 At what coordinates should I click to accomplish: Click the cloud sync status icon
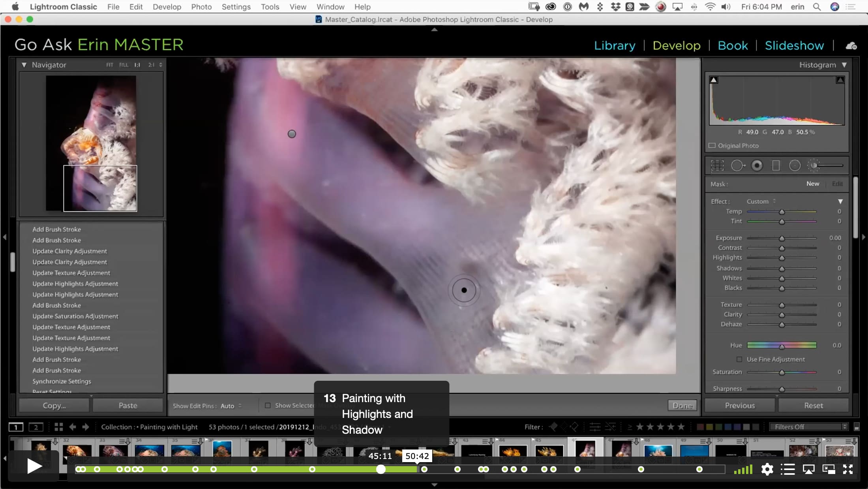coord(851,46)
